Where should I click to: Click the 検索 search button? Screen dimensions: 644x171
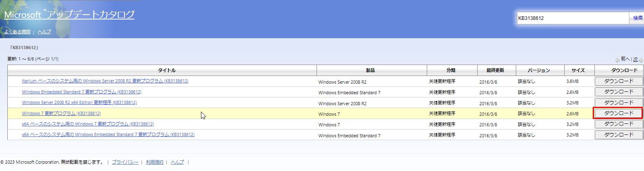pyautogui.click(x=637, y=18)
